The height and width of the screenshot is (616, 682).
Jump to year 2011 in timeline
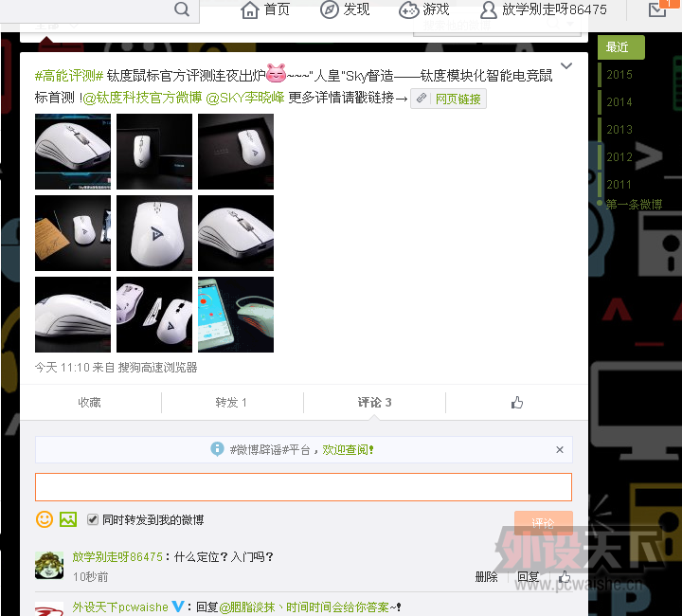click(x=619, y=185)
